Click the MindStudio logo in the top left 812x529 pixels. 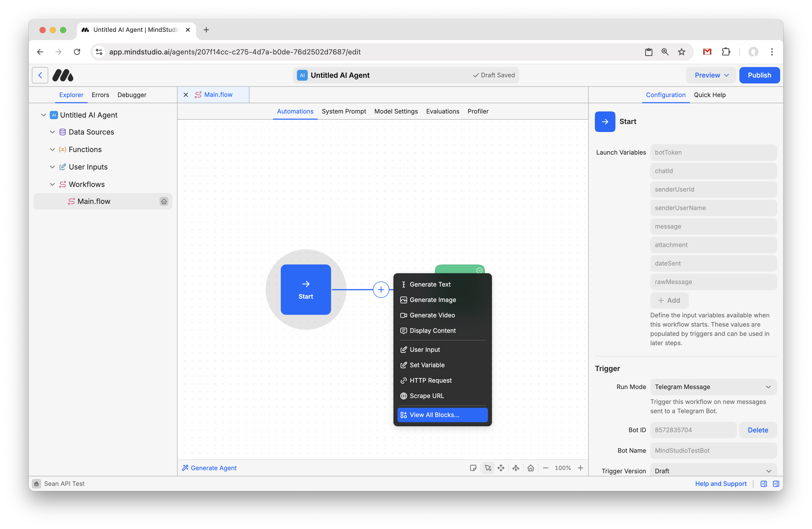[63, 75]
